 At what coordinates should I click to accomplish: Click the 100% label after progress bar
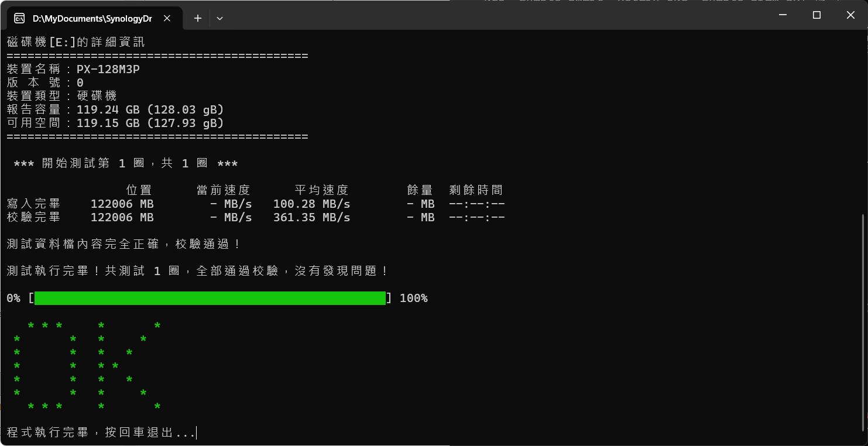(414, 299)
